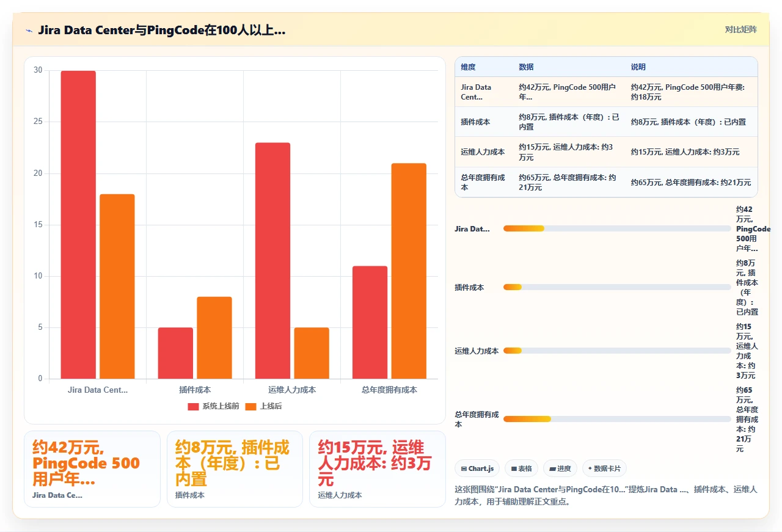Click the red 总年度拥有成本 bar in chart

[x=370, y=322]
